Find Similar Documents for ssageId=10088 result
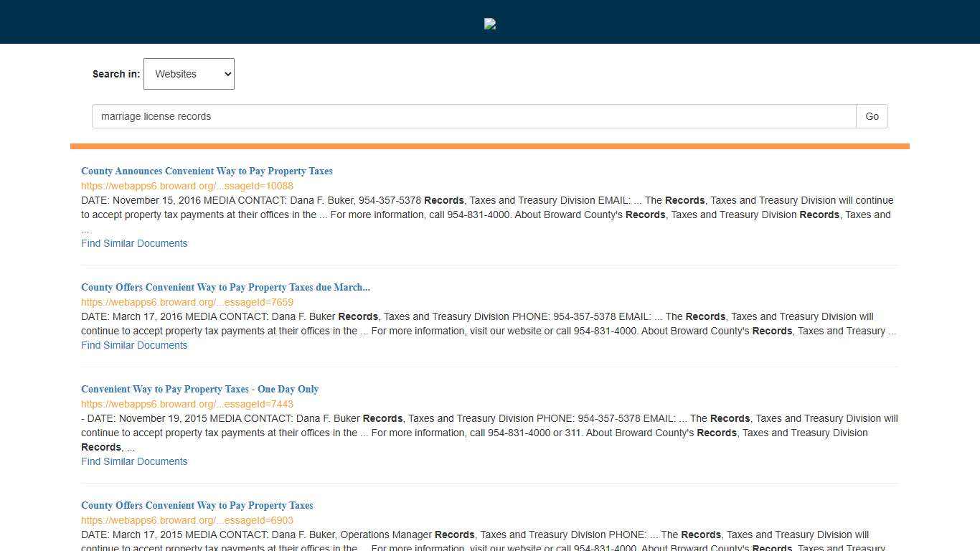The width and height of the screenshot is (980, 551). [134, 243]
